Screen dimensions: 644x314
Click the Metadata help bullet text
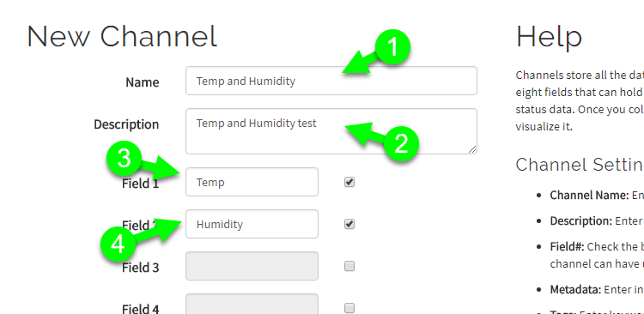[x=597, y=290]
